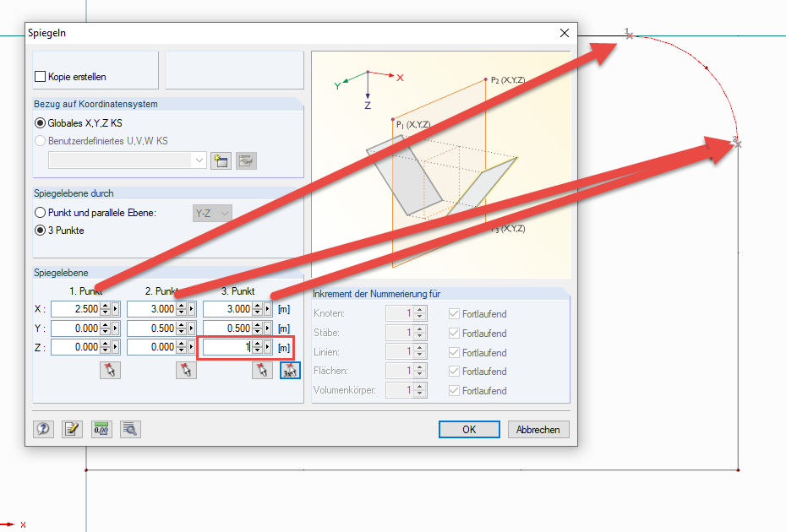Open the Y-Z parallel plane dropdown
Image resolution: width=786 pixels, height=532 pixels.
[225, 213]
